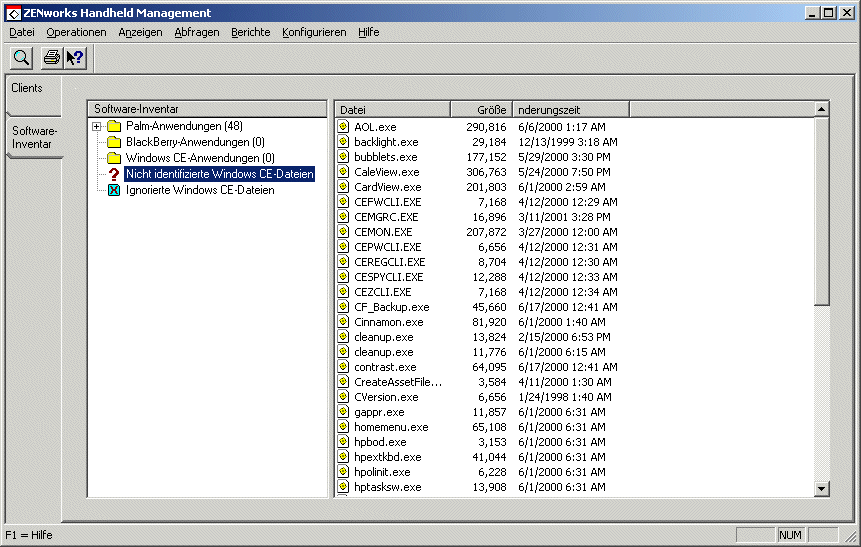Click the size value 13,824
This screenshot has width=861, height=547.
(x=489, y=337)
